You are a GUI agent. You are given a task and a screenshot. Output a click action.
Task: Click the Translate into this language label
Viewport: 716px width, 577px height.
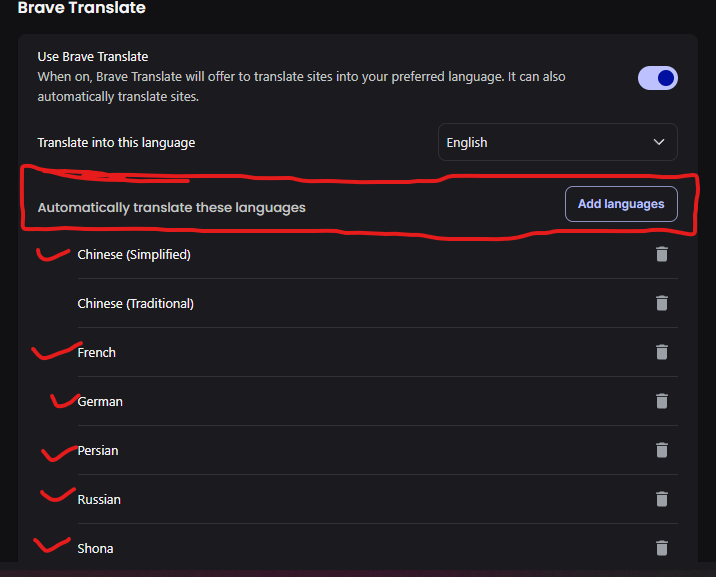pyautogui.click(x=116, y=143)
